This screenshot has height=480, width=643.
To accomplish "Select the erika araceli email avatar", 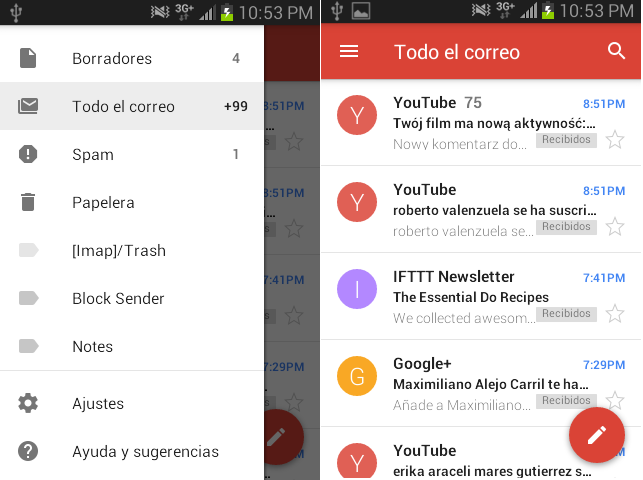I will 357,462.
